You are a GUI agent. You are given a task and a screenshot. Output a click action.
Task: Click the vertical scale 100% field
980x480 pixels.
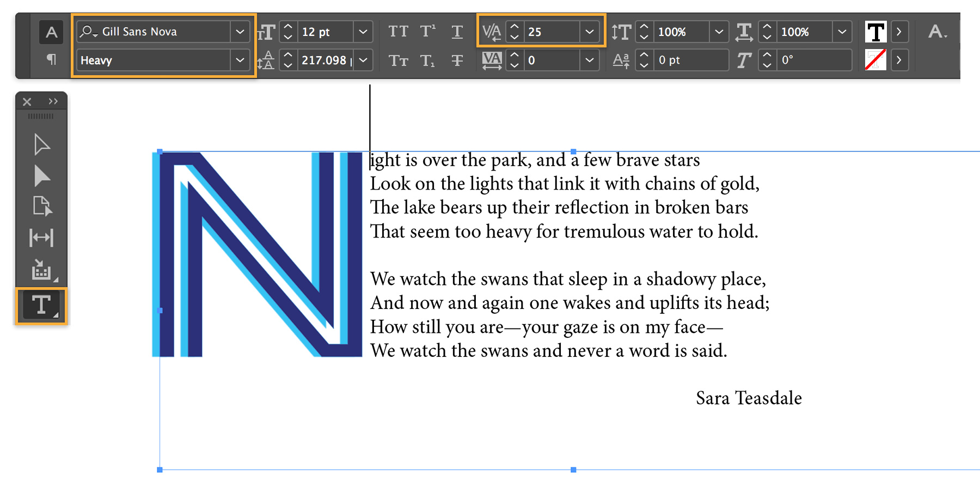[x=682, y=32]
